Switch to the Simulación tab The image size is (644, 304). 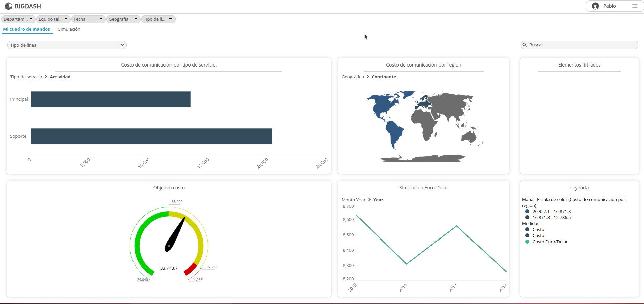[x=69, y=29]
